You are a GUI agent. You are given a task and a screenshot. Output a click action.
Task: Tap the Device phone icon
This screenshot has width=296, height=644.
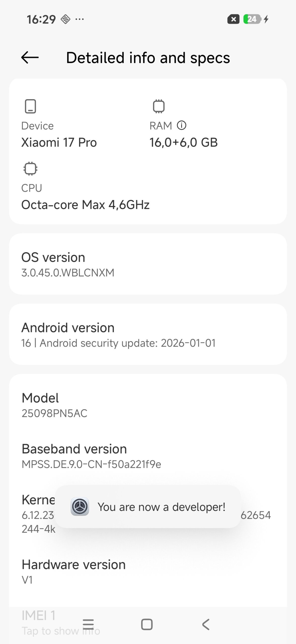[x=30, y=106]
